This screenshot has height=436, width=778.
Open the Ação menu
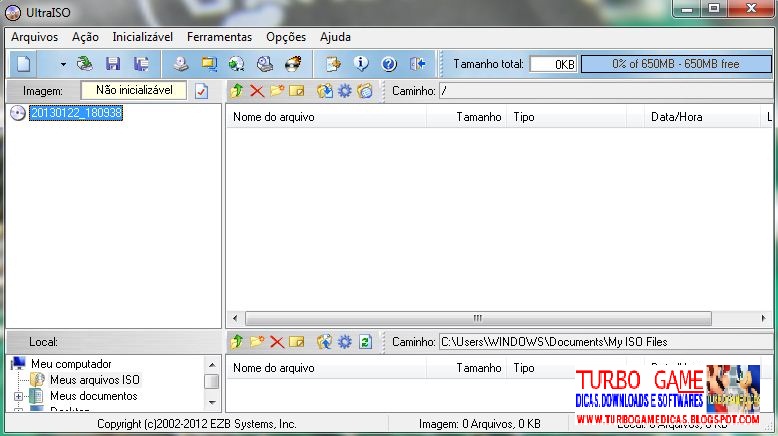coord(85,37)
